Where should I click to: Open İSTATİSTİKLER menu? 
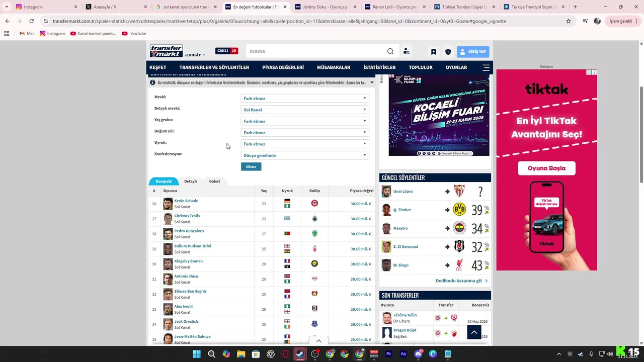379,67
